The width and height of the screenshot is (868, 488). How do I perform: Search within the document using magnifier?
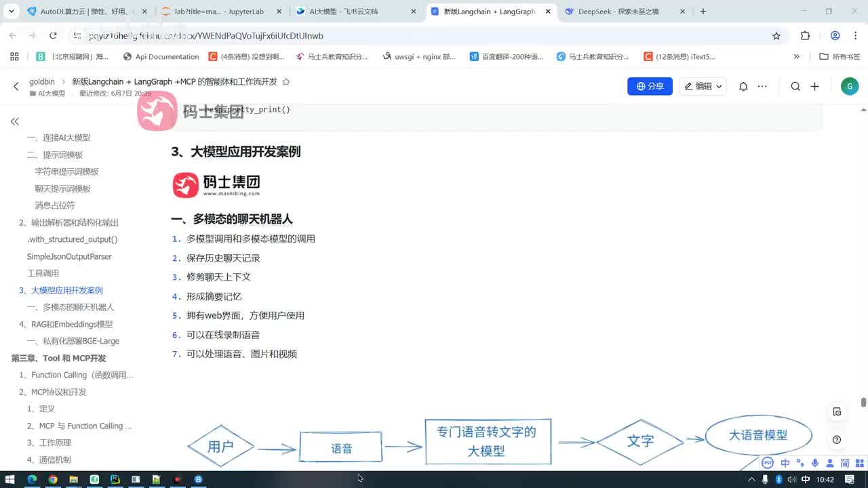click(x=795, y=86)
